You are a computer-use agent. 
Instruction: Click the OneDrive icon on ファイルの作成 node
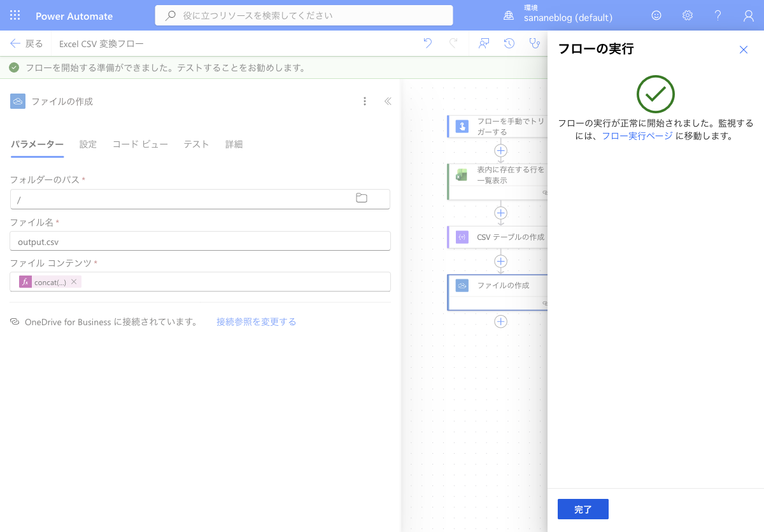pos(462,286)
